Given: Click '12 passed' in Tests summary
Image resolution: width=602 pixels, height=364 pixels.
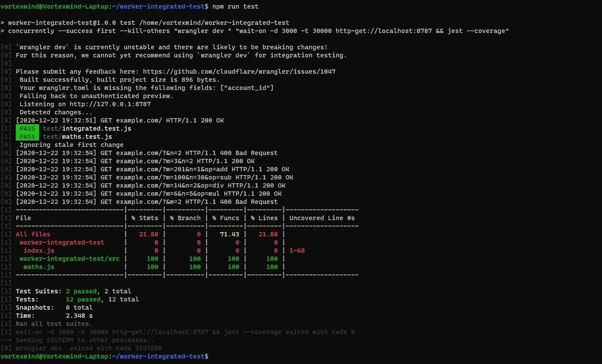Looking at the screenshot, I should pos(83,299).
